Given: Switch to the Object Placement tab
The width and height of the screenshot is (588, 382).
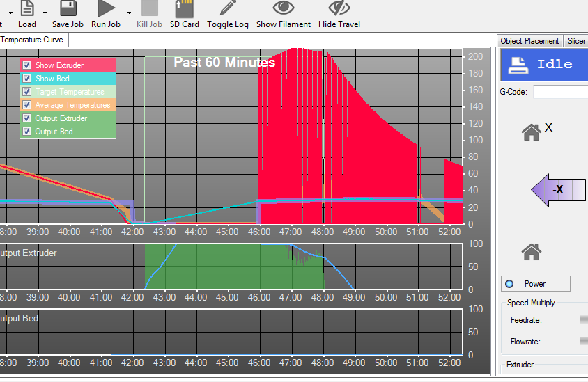Looking at the screenshot, I should 529,41.
